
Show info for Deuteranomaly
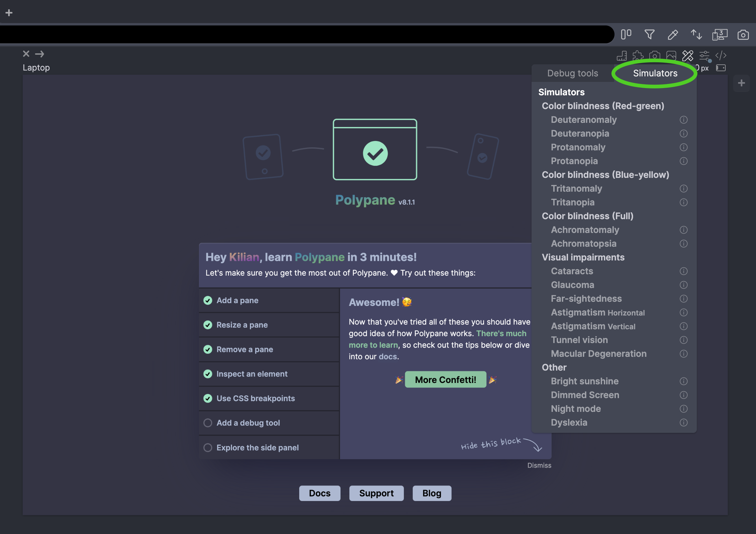point(684,120)
